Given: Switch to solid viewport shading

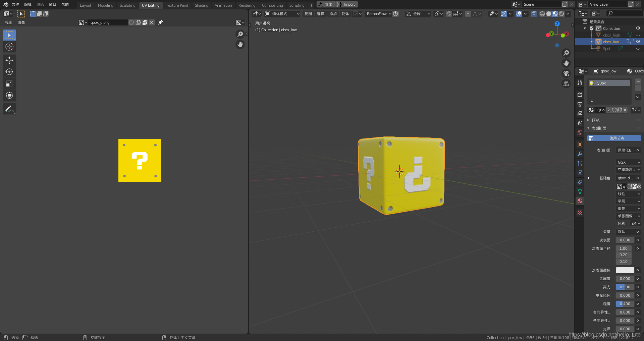Looking at the screenshot, I should tap(549, 14).
